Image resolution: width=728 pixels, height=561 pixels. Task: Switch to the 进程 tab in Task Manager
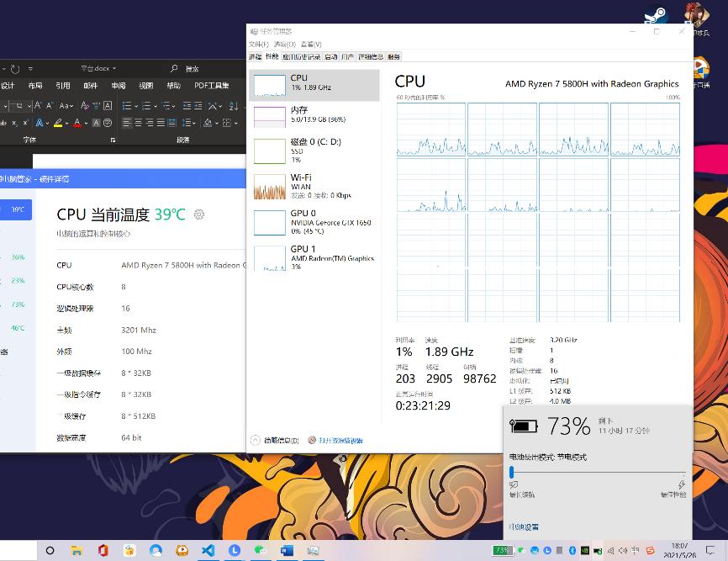[x=256, y=56]
